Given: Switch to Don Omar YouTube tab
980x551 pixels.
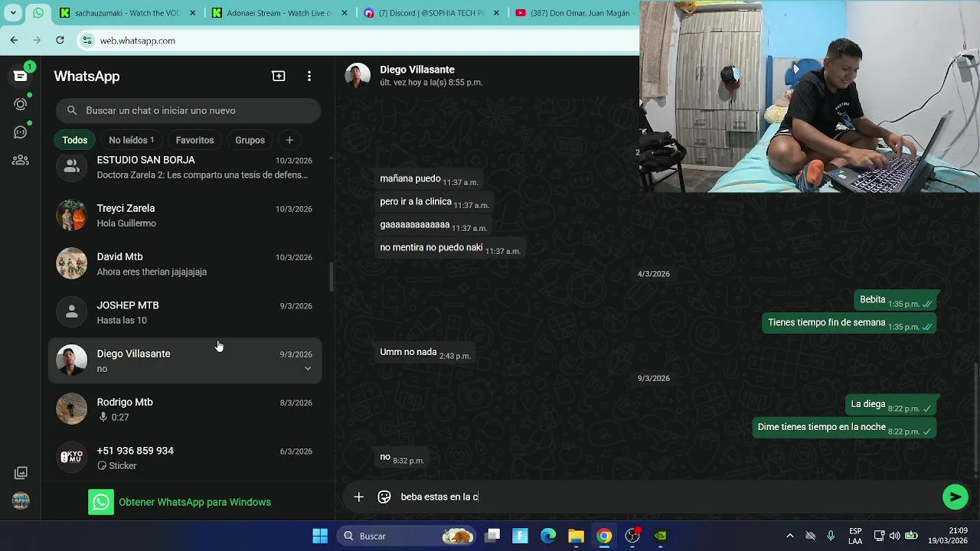Looking at the screenshot, I should pyautogui.click(x=576, y=13).
